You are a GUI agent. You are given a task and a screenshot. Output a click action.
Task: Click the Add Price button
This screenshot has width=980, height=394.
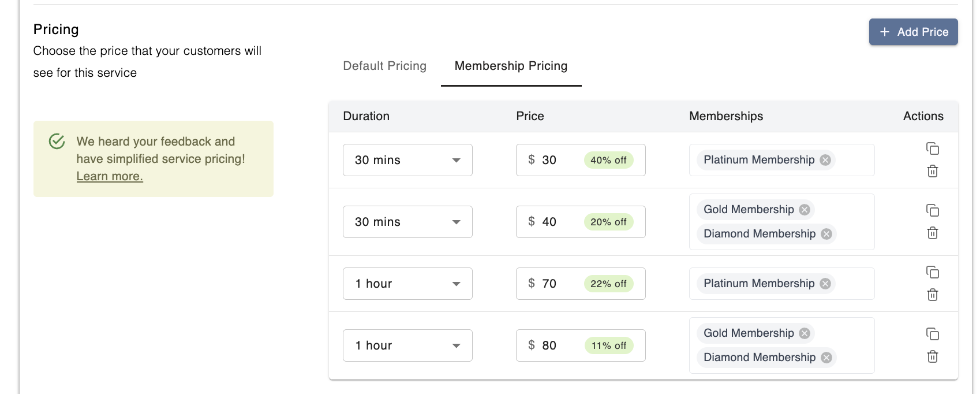pyautogui.click(x=913, y=32)
